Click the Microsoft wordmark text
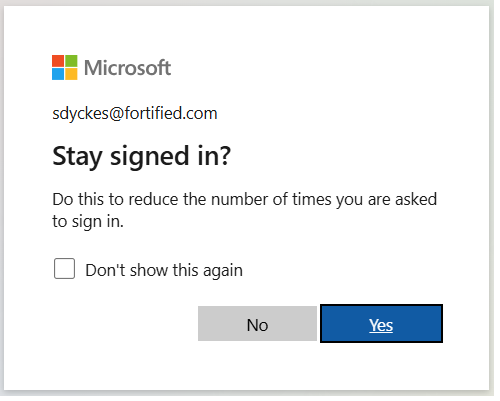Screen dimensions: 500x401 click(127, 68)
